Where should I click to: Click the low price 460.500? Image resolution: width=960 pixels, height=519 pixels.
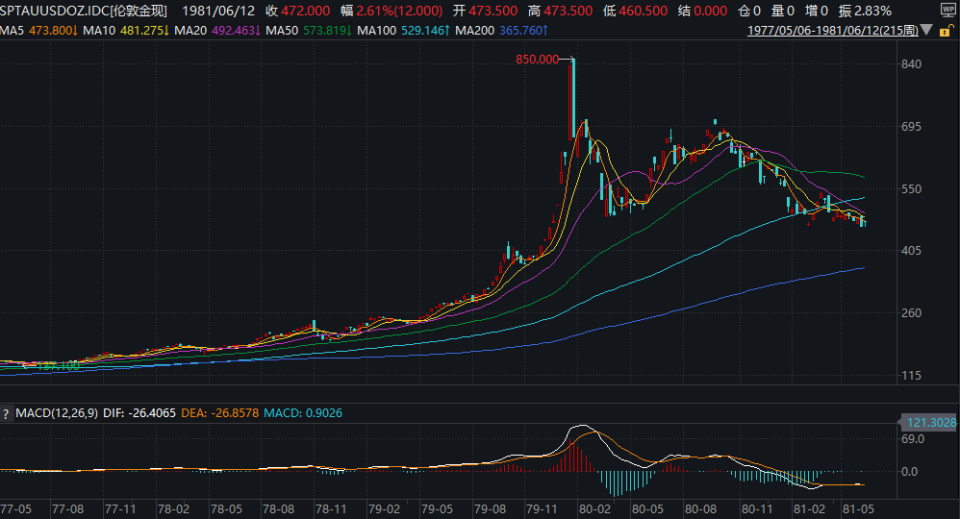click(643, 11)
